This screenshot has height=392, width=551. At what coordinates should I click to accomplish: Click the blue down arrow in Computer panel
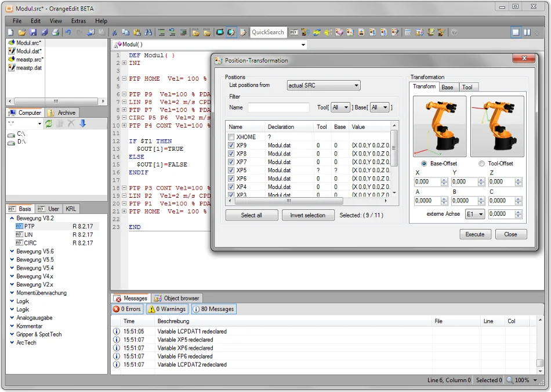[82, 124]
